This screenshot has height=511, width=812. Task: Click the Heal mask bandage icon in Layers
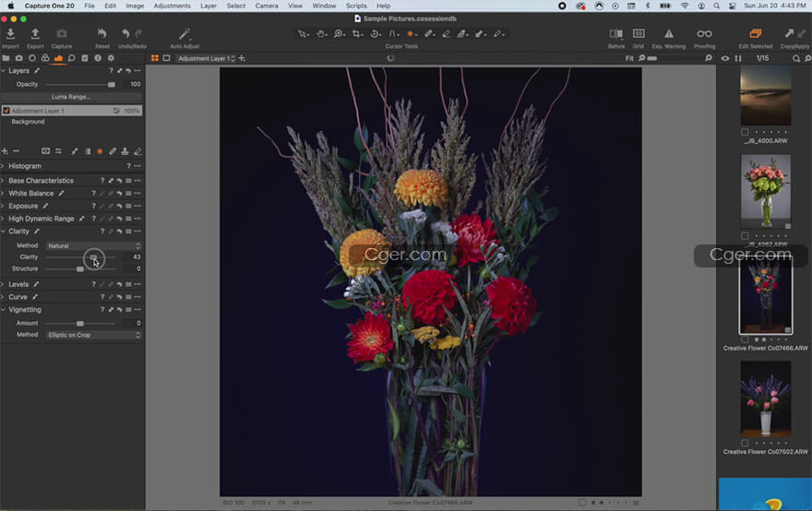click(x=113, y=151)
